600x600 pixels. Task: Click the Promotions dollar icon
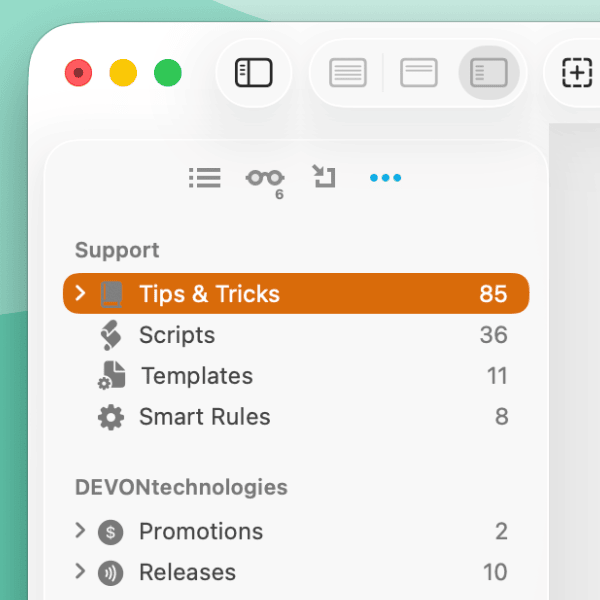(x=110, y=532)
